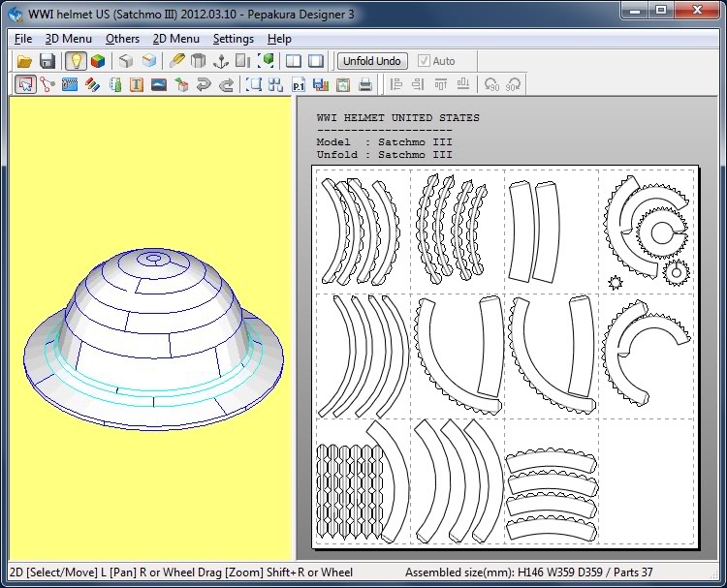This screenshot has height=588, width=727.
Task: Click the Others menu item
Action: pyautogui.click(x=122, y=39)
